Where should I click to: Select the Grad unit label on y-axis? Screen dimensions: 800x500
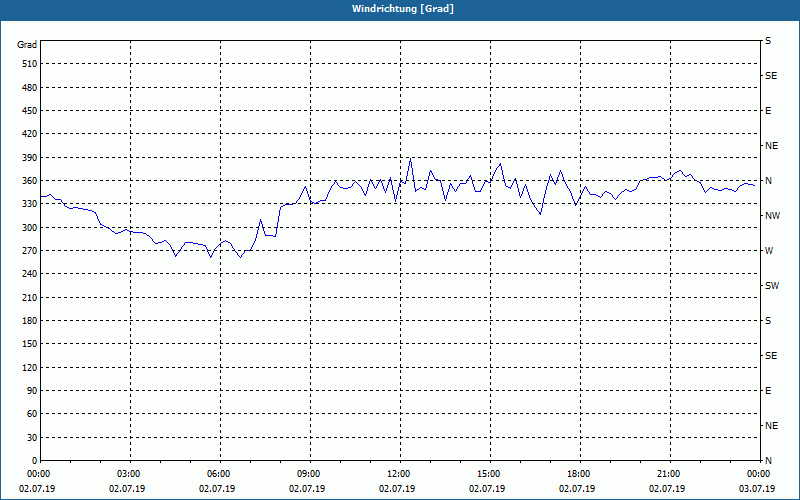pos(27,45)
